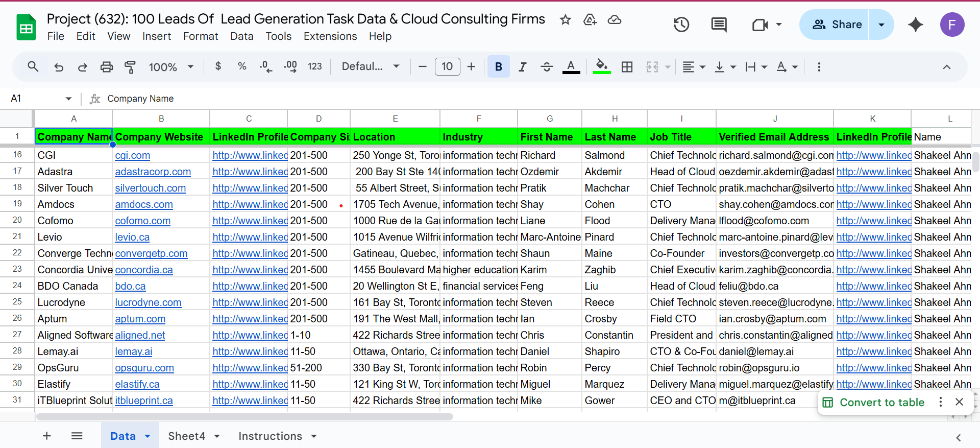Click the horizontal scrollbar
The height and width of the screenshot is (448, 980).
point(245,417)
